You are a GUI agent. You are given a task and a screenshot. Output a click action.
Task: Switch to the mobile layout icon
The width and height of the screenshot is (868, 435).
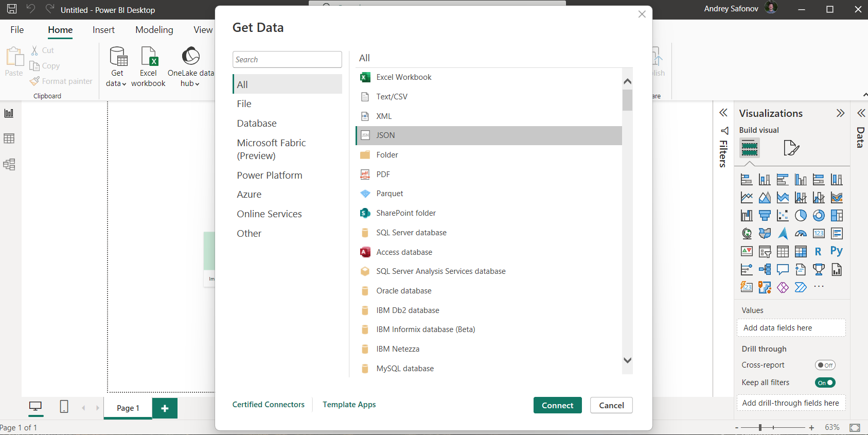(x=64, y=407)
